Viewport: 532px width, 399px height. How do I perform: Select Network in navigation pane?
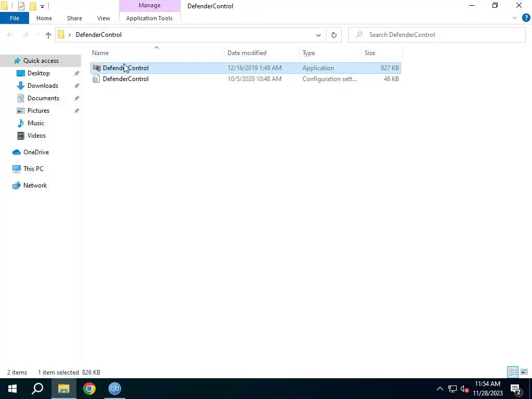[x=35, y=185]
